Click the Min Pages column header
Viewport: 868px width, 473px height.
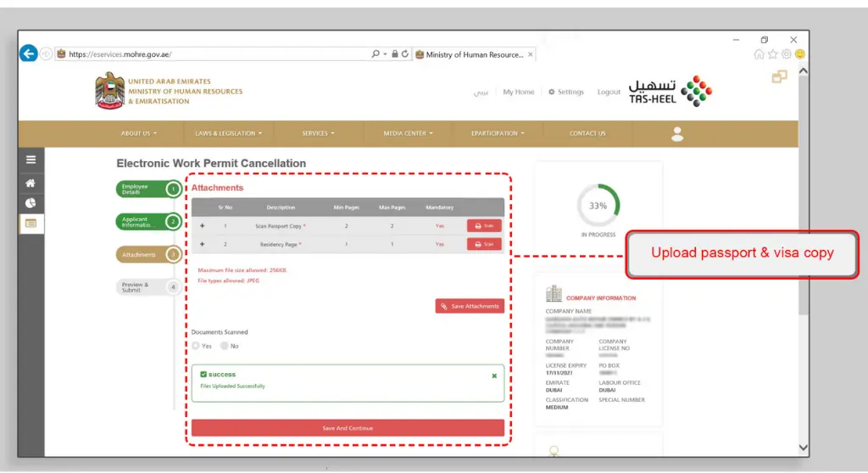point(347,207)
